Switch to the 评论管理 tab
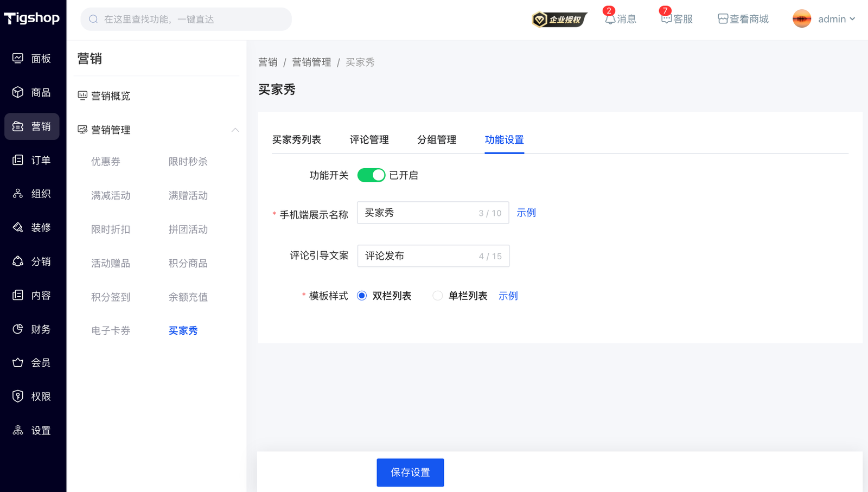Image resolution: width=868 pixels, height=492 pixels. click(369, 139)
